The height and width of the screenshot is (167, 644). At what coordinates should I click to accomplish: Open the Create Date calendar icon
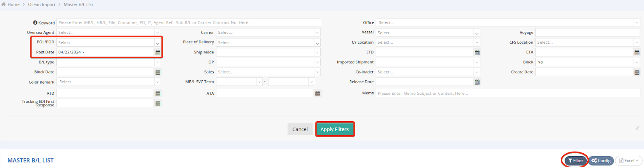pos(637,72)
